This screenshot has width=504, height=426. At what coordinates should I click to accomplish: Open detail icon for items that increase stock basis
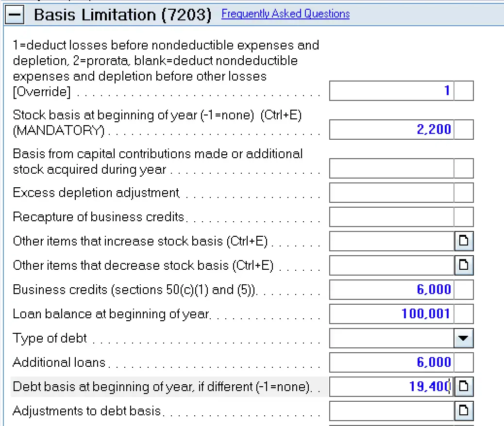click(464, 241)
